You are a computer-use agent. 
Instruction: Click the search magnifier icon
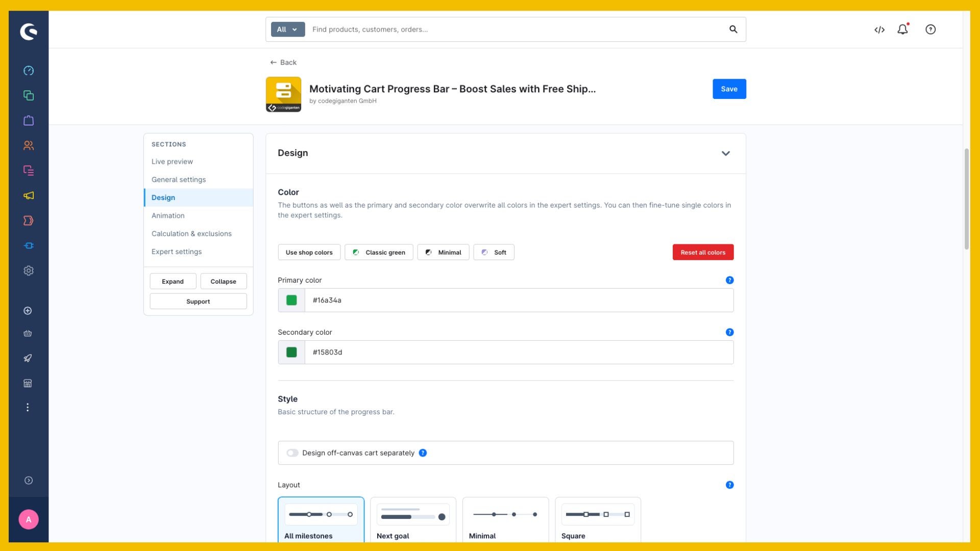pos(733,29)
